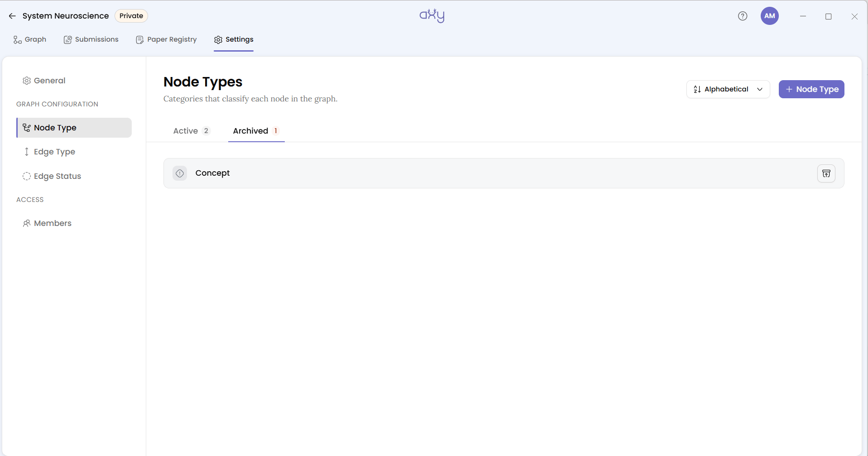The image size is (868, 456).
Task: Maximize the application window
Action: coord(829,16)
